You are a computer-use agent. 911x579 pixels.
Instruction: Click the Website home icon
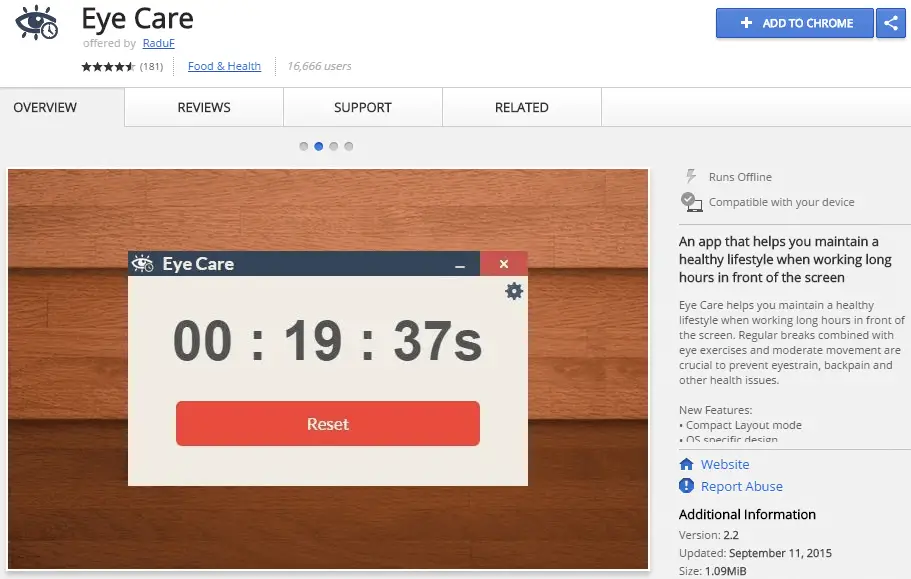tap(686, 464)
